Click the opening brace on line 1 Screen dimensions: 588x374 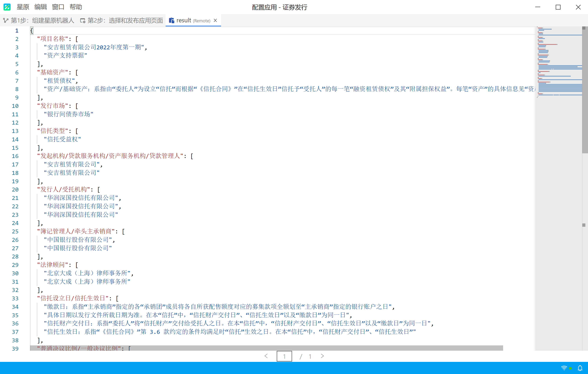[x=32, y=31]
